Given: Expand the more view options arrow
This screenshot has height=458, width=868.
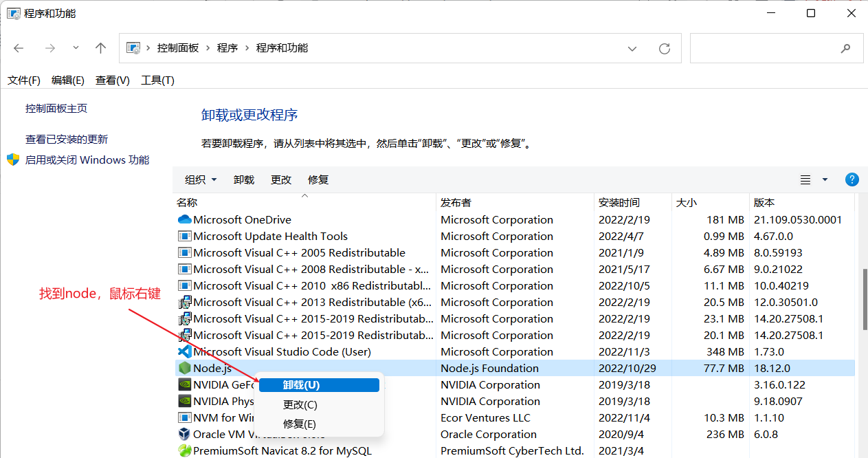Looking at the screenshot, I should (x=825, y=179).
